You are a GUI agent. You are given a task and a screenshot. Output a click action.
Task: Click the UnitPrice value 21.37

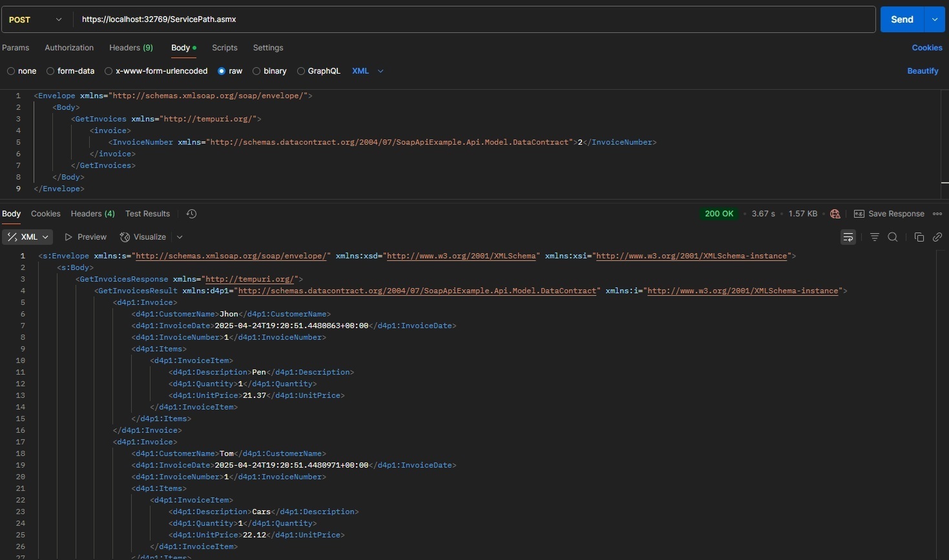(255, 395)
